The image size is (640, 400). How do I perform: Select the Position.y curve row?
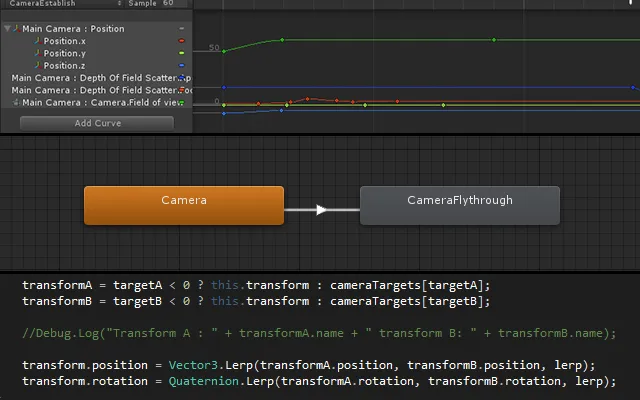pos(96,53)
